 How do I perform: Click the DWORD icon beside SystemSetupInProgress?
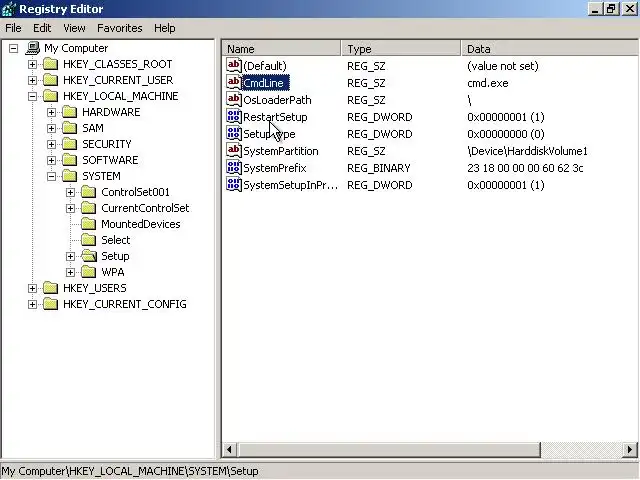point(234,185)
